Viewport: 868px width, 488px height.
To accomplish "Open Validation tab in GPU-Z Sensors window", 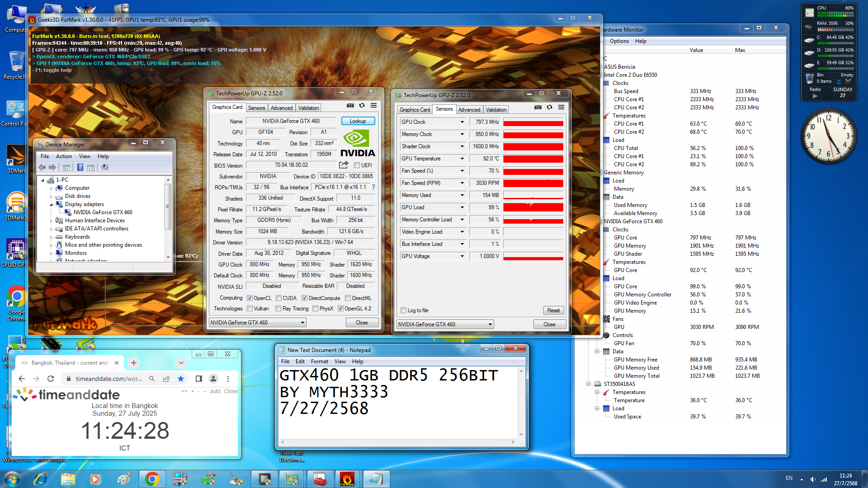I will point(496,110).
